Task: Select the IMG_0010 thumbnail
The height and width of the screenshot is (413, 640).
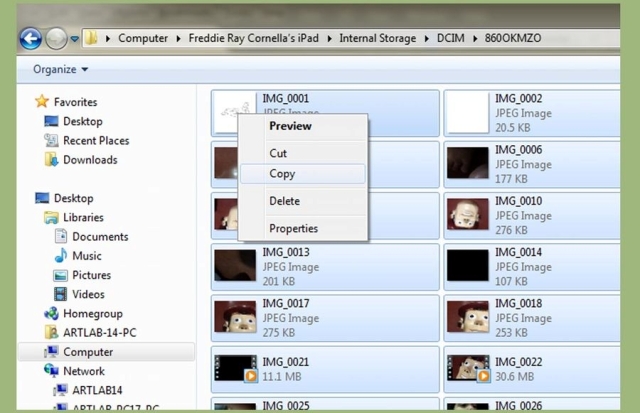Action: point(468,214)
